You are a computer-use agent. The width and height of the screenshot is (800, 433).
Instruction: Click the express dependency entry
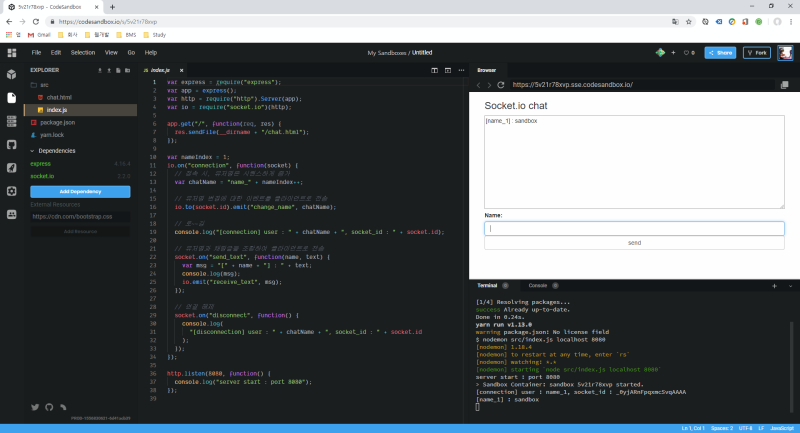pyautogui.click(x=80, y=164)
